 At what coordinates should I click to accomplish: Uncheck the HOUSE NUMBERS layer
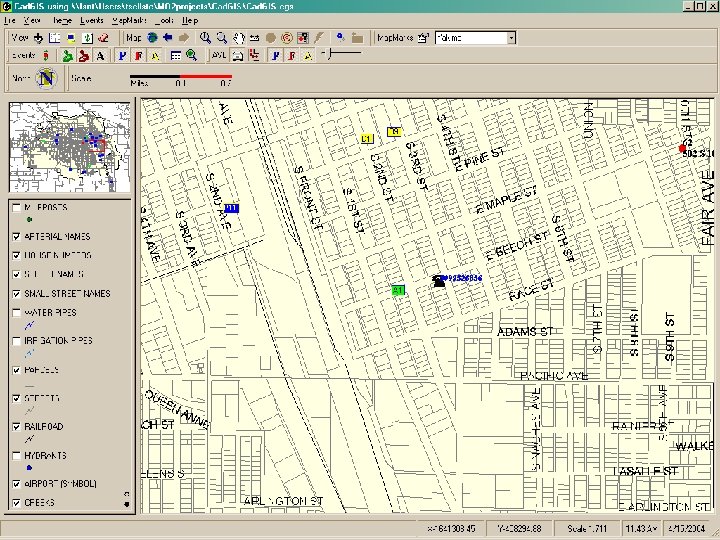point(17,255)
